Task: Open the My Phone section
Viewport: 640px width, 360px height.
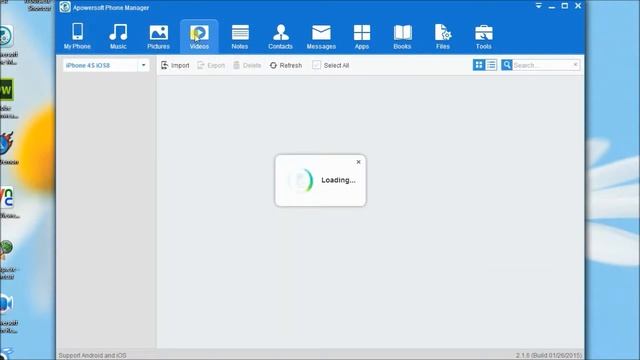Action: click(x=77, y=36)
